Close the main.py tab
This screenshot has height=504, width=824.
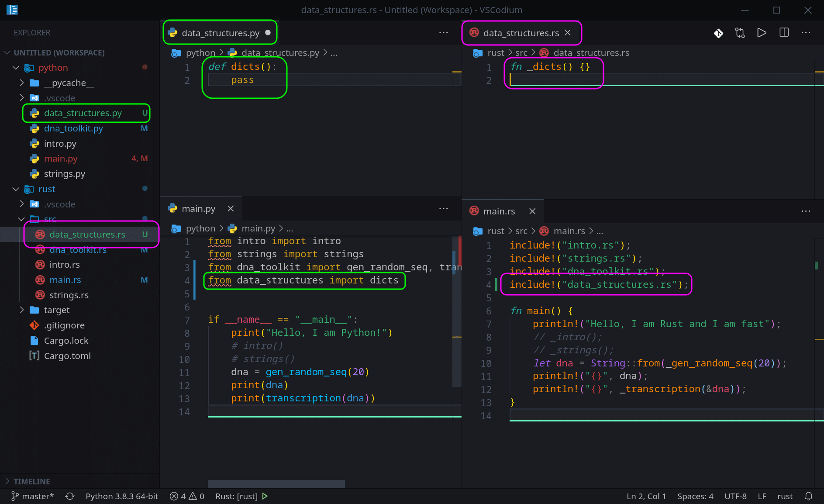coord(231,209)
